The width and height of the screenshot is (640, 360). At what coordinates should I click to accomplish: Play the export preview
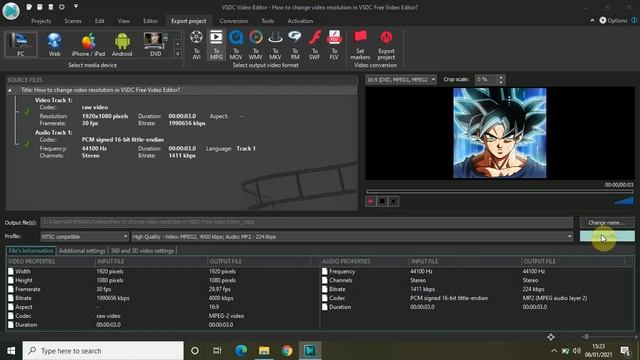point(371,201)
